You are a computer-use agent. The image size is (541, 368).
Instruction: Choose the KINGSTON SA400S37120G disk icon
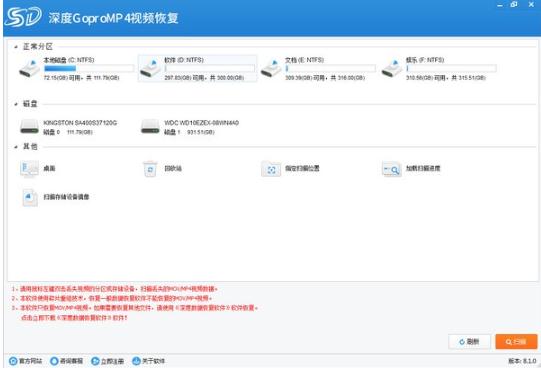[29, 127]
